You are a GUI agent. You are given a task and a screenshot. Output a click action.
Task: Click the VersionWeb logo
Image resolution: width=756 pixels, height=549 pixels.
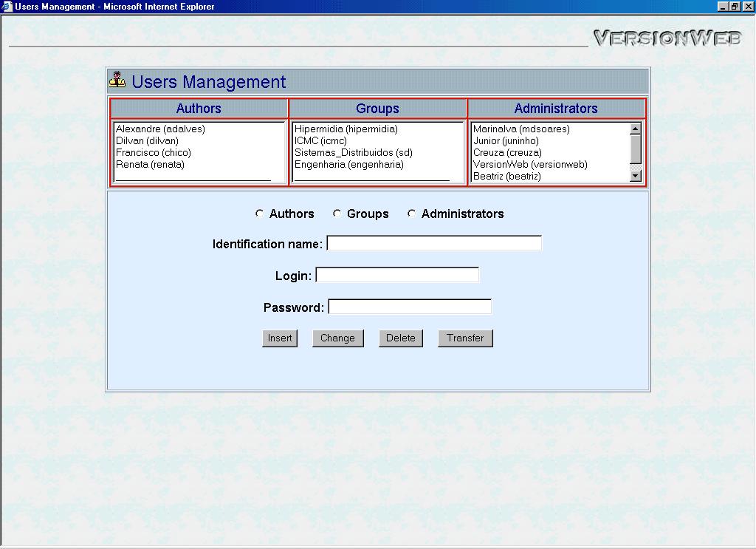667,38
